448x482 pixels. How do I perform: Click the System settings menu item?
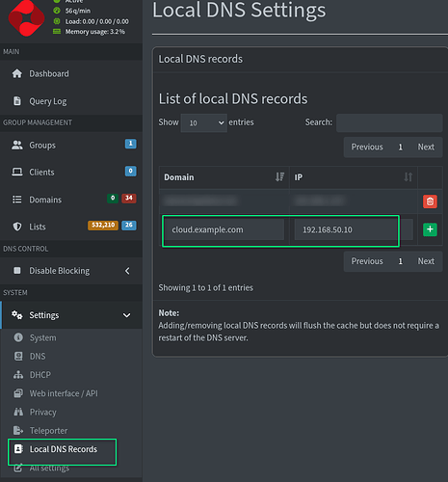point(71,337)
